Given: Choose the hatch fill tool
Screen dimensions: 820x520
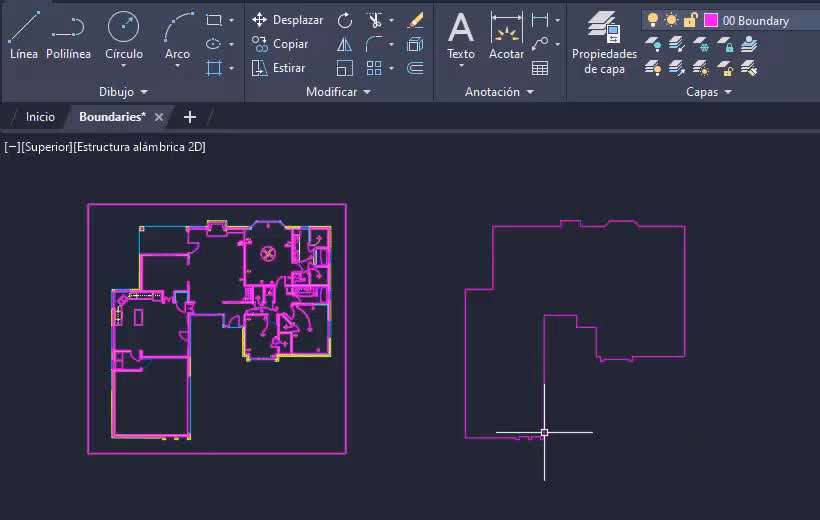Looking at the screenshot, I should [213, 68].
